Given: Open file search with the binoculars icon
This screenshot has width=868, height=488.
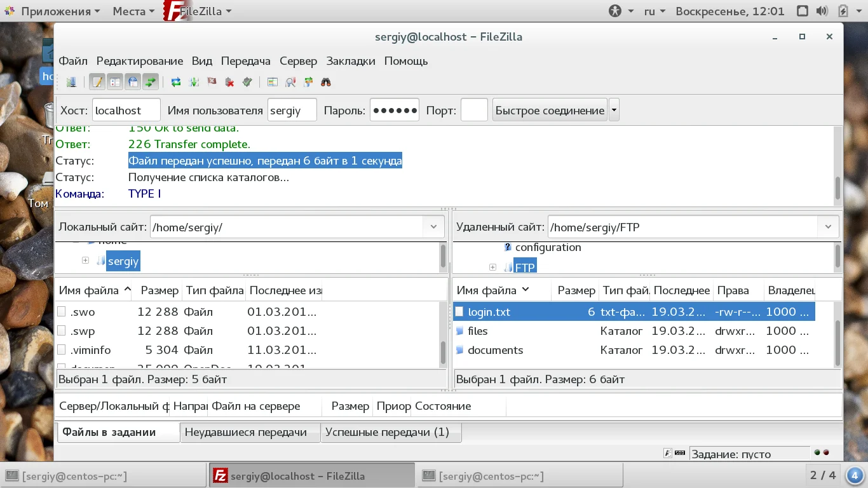Looking at the screenshot, I should [326, 82].
